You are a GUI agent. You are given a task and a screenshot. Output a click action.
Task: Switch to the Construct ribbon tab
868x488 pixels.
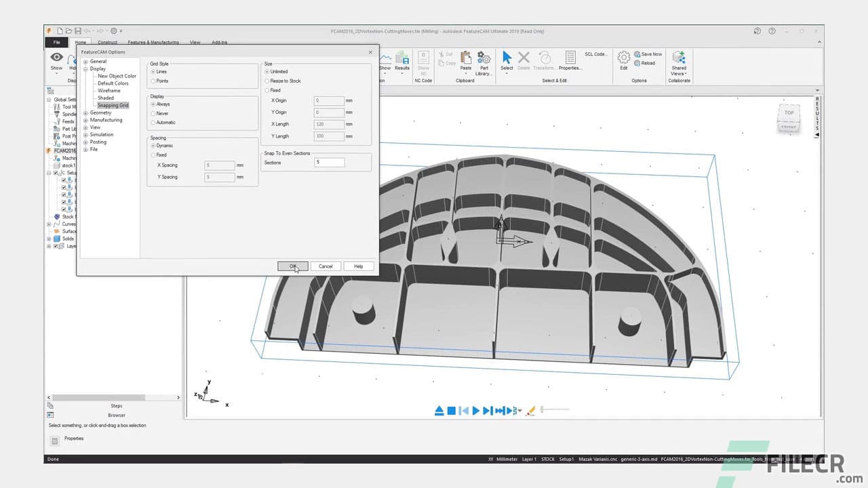107,42
